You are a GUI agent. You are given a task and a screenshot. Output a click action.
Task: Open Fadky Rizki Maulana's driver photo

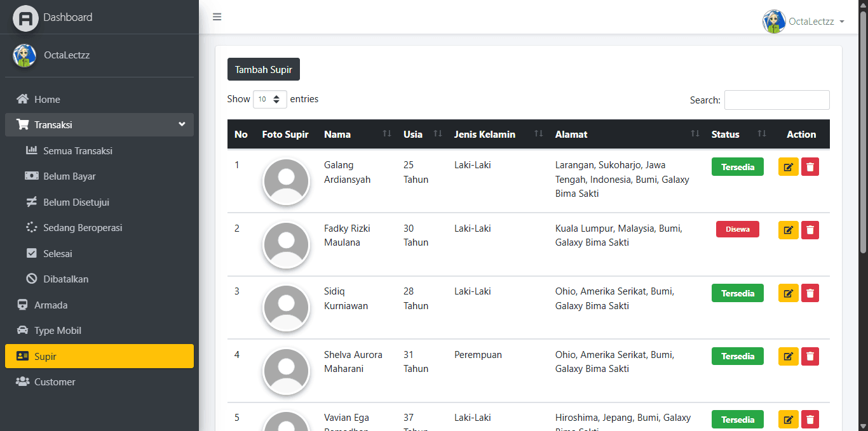coord(287,244)
